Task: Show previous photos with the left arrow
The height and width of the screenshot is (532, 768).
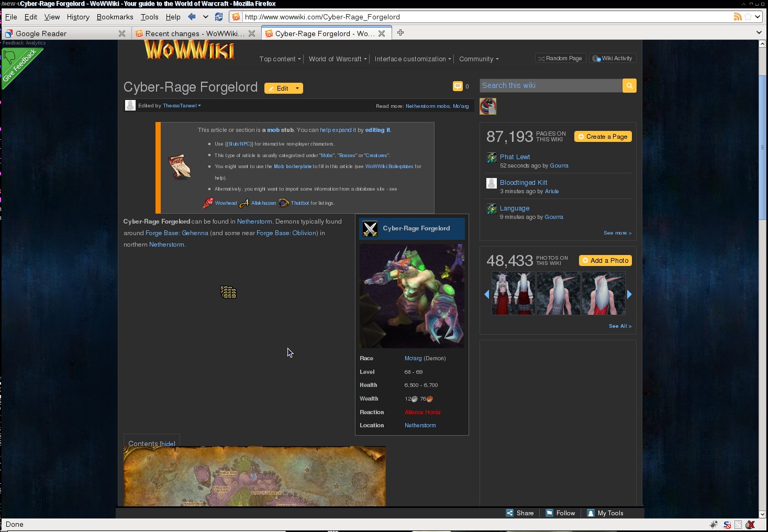Action: tap(487, 294)
